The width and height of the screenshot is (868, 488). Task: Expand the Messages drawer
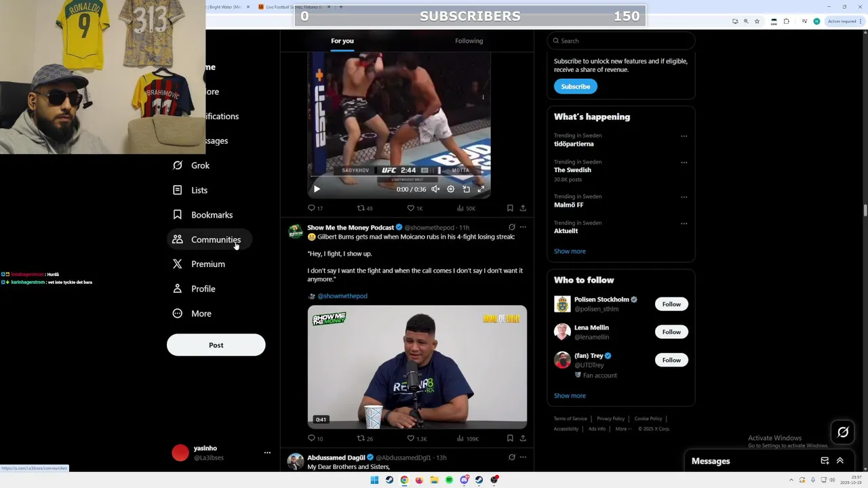pos(840,461)
